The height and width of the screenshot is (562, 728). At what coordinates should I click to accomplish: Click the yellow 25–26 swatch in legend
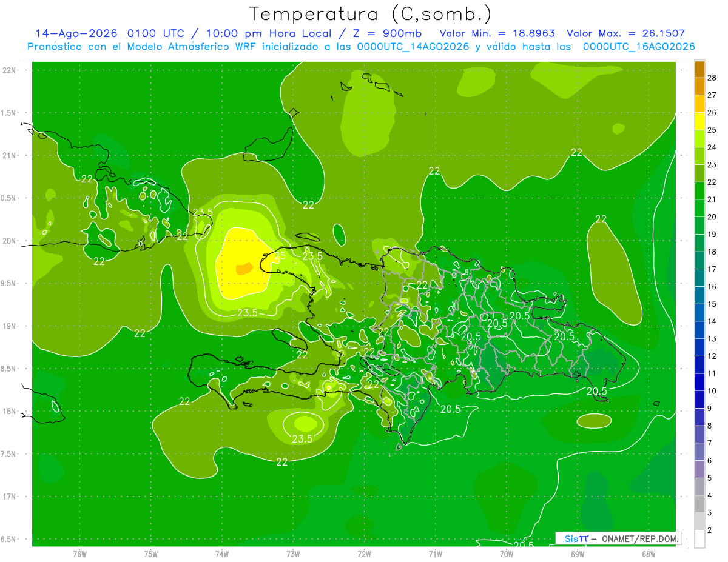pos(700,121)
